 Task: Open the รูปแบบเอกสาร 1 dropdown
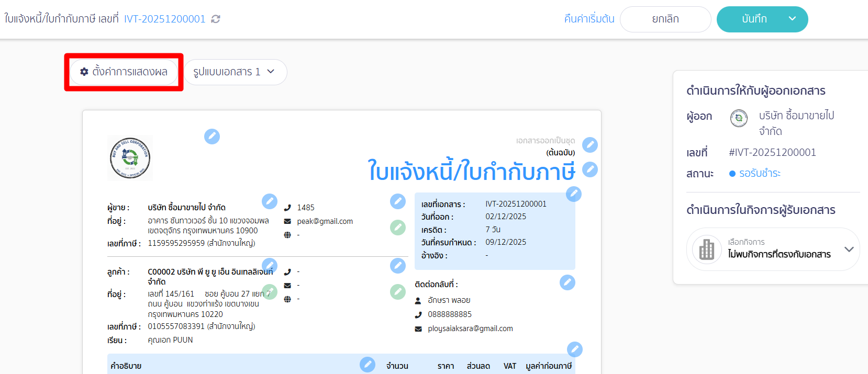(x=235, y=72)
